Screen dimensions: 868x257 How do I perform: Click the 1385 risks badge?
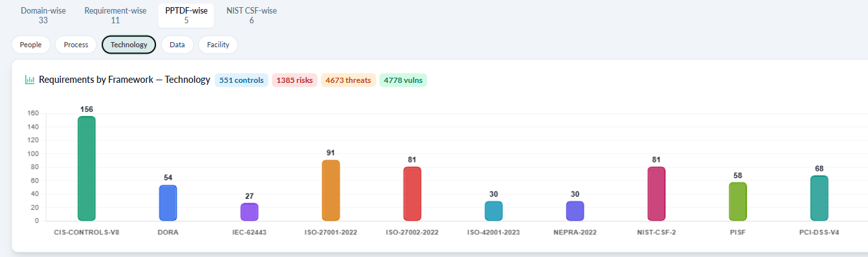click(x=295, y=80)
